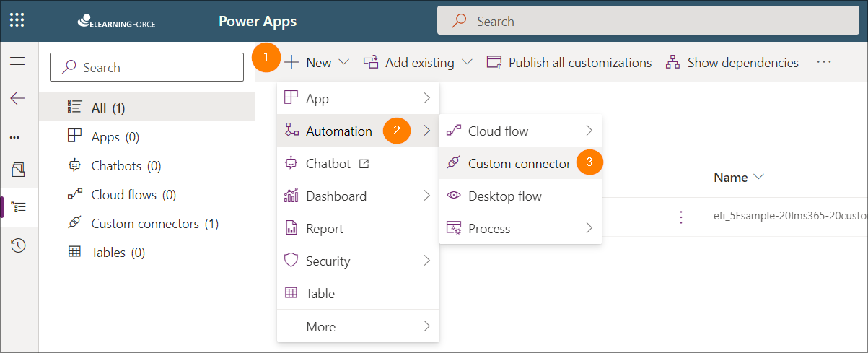
Task: Click the Show dependencies hierarchy icon
Action: click(x=673, y=63)
